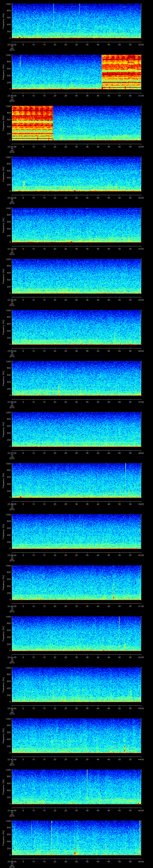
Task: Select the spectrogram panel starting at 23:32:00
Action: [76, 174]
